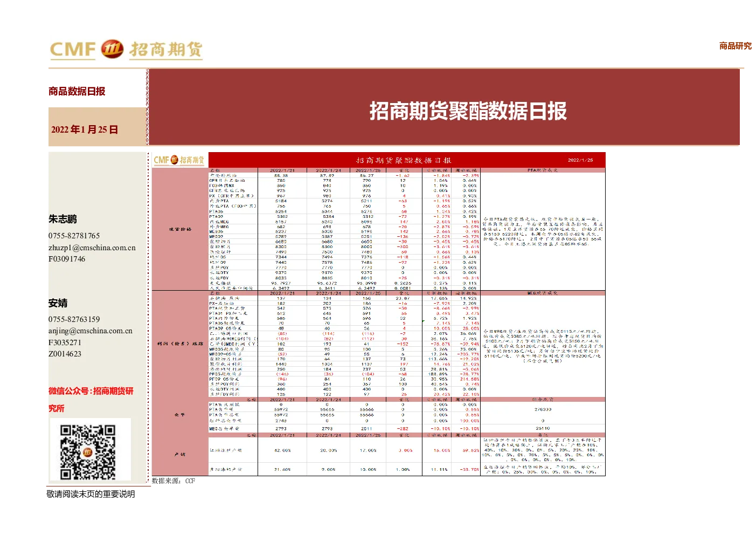This screenshot has width=756, height=535.
Task: Open the zhuzp1@cmschina.com.cn email address
Action: point(92,248)
